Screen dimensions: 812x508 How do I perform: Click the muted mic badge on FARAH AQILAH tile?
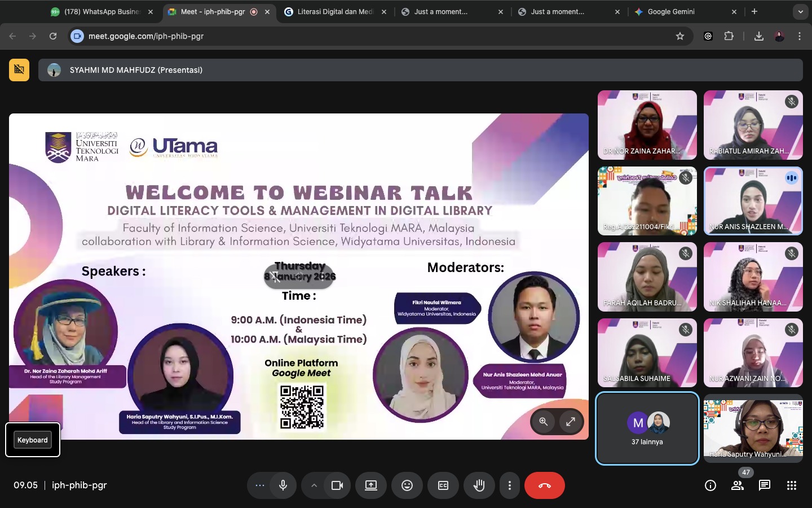(x=686, y=253)
